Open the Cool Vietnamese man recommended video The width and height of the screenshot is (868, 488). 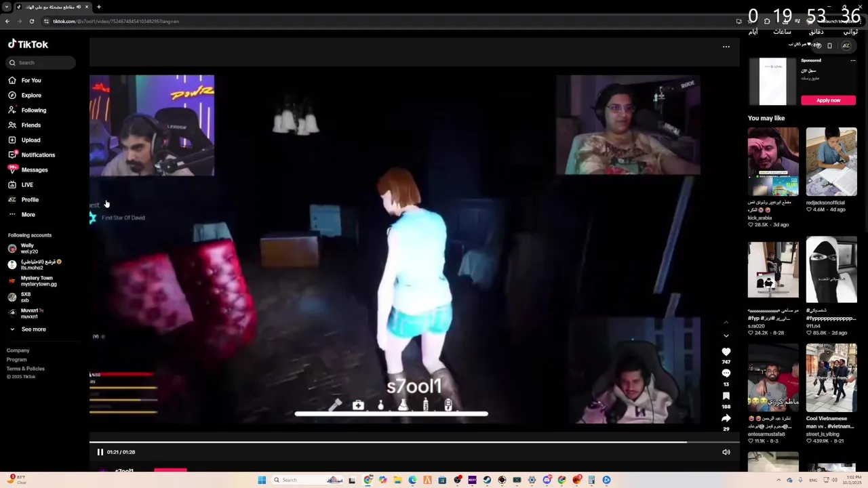click(x=831, y=378)
